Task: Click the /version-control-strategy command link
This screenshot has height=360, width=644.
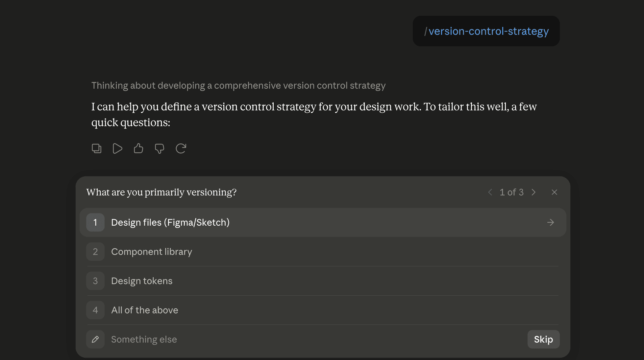Action: click(486, 31)
